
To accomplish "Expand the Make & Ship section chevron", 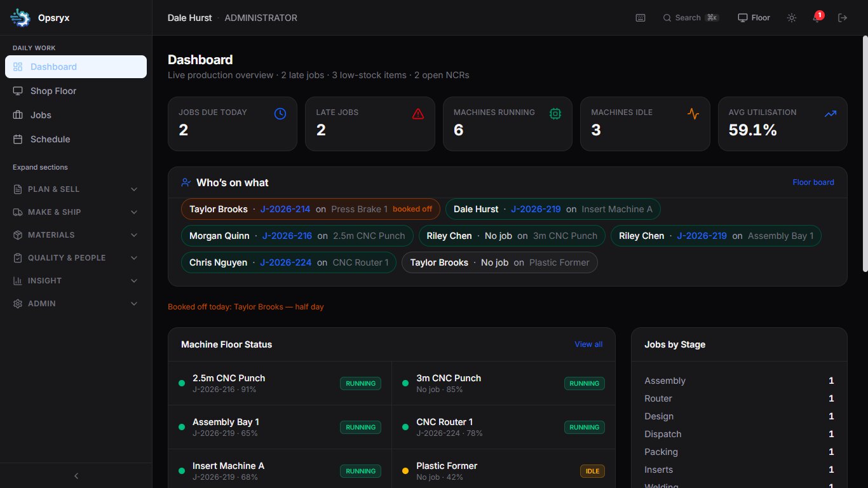I will [x=134, y=212].
